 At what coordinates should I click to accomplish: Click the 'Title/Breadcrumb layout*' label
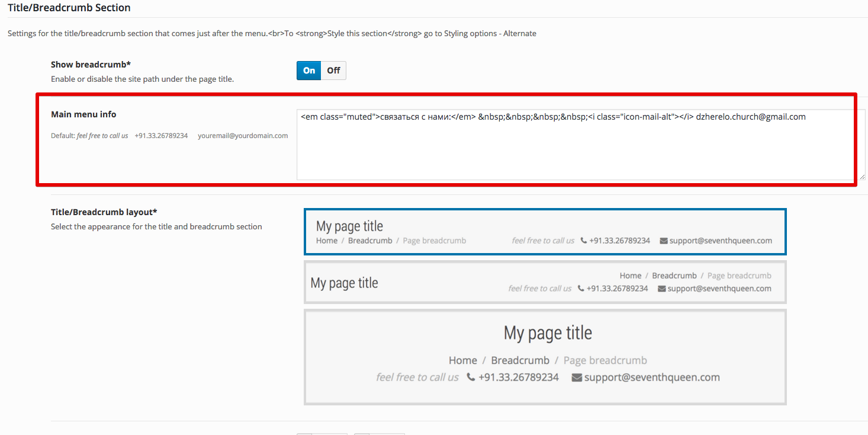pos(104,212)
